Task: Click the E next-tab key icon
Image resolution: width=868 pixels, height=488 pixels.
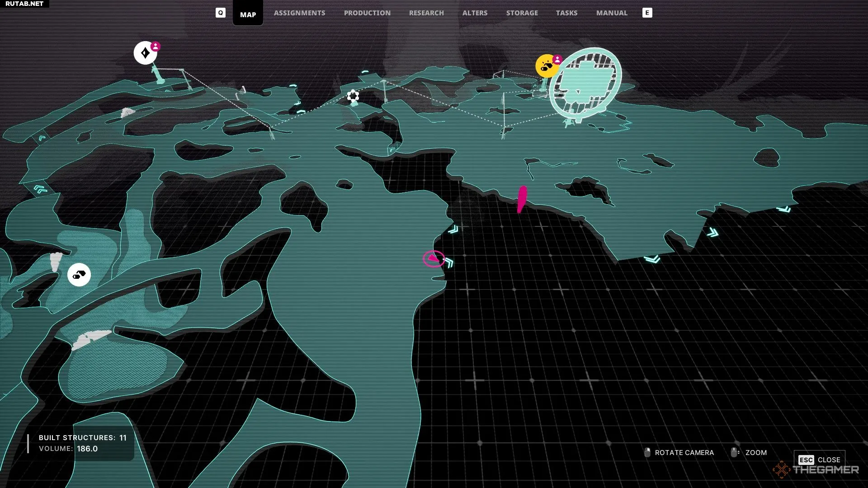Action: point(647,13)
